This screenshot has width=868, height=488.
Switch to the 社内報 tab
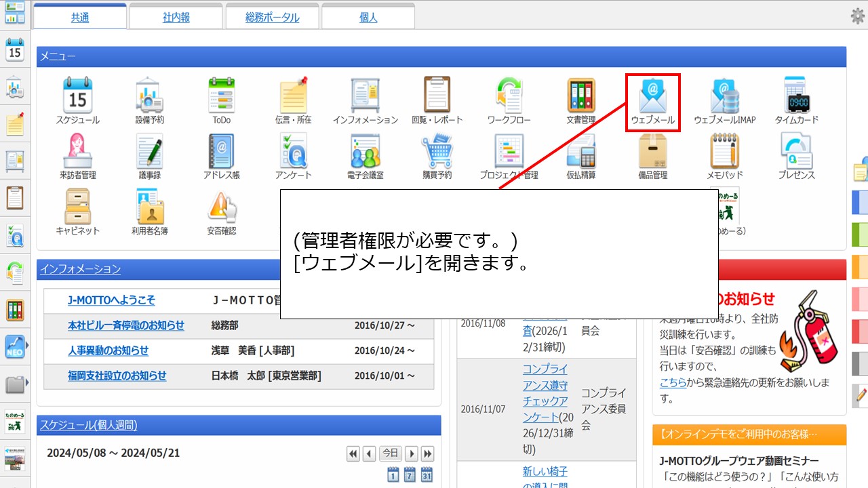(x=176, y=18)
